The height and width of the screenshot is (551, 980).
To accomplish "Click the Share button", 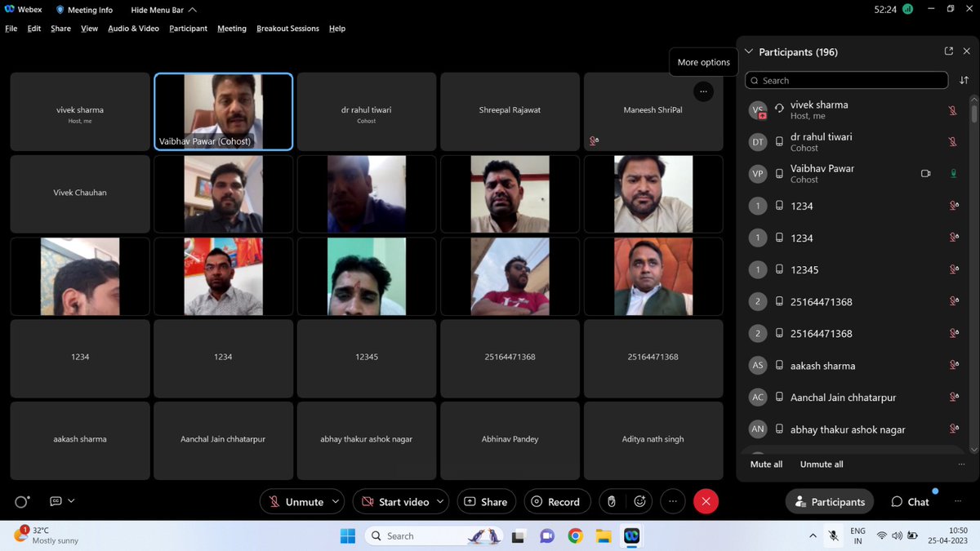I will [486, 501].
